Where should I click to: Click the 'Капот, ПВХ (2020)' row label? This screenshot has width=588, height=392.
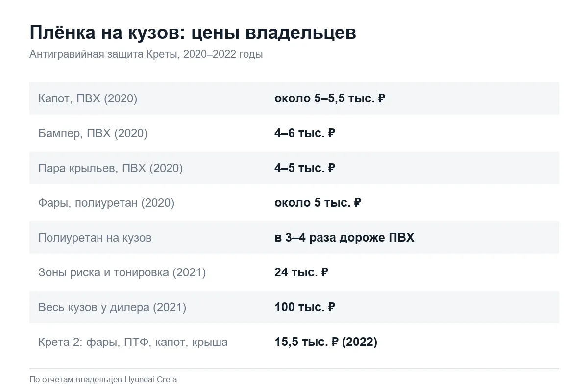[88, 98]
